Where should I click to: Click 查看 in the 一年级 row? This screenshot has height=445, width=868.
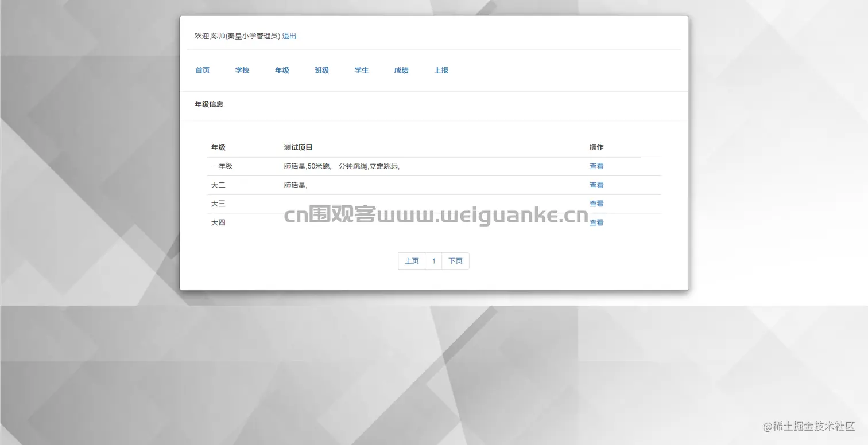596,166
